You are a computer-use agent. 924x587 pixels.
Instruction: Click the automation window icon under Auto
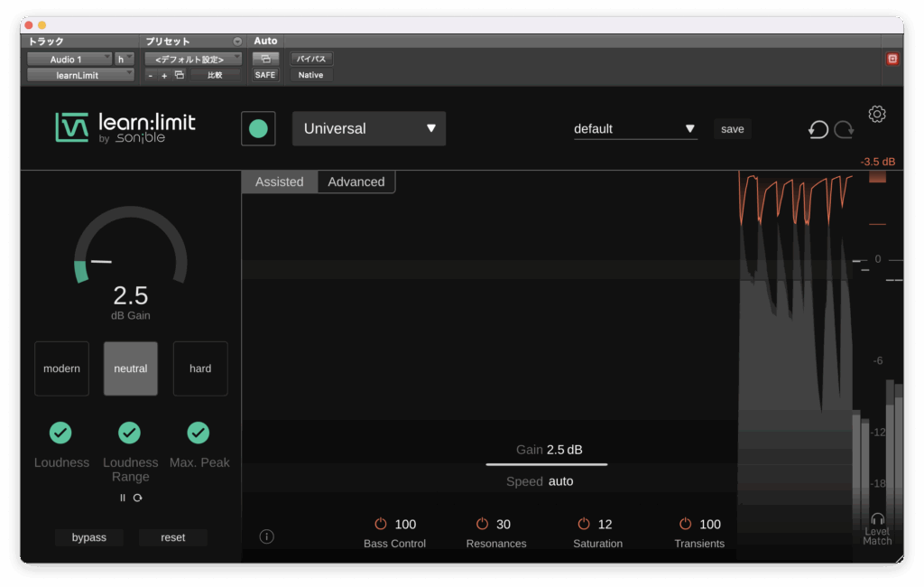tap(265, 59)
